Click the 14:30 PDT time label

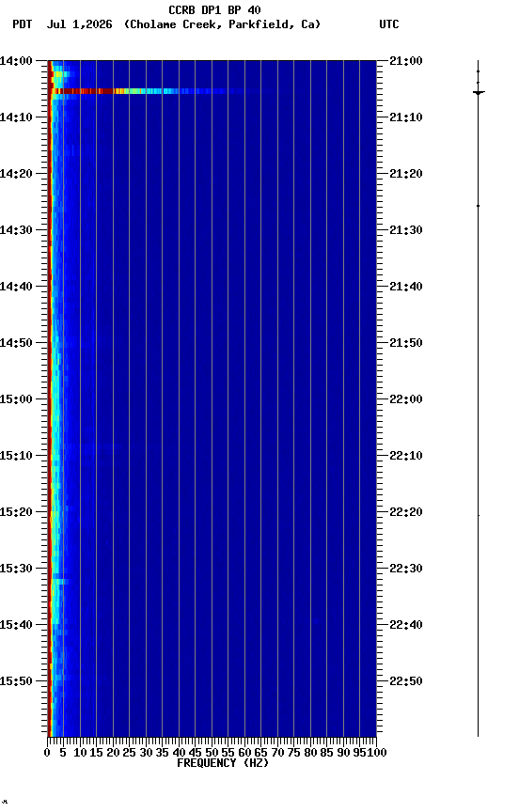tap(16, 230)
